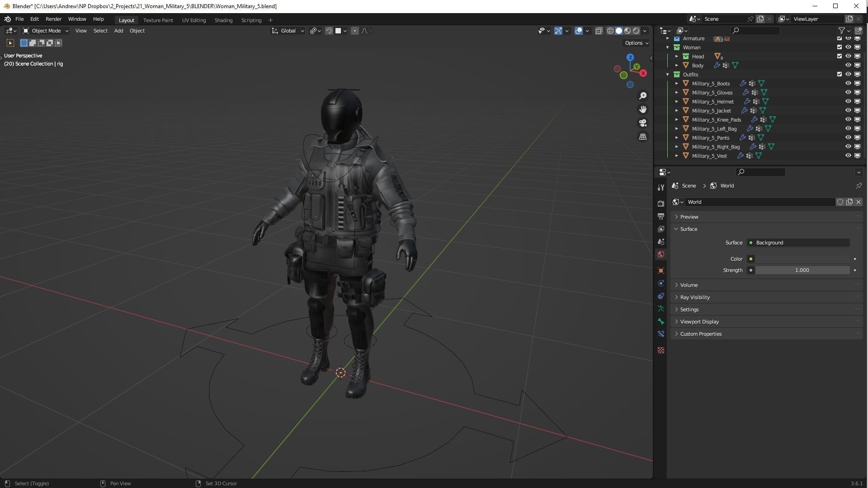
Task: Toggle viewport gizmos display
Action: 558,31
